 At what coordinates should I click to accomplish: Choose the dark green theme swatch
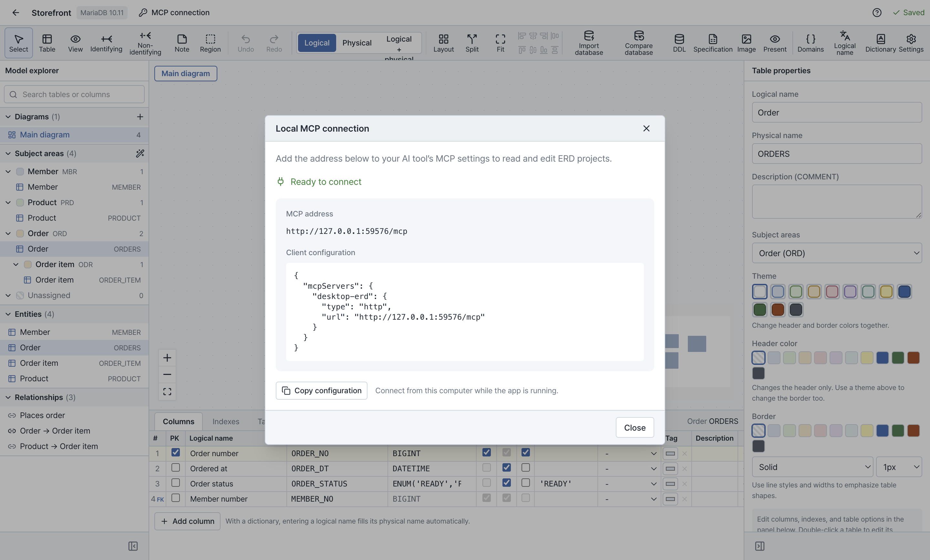(x=759, y=310)
